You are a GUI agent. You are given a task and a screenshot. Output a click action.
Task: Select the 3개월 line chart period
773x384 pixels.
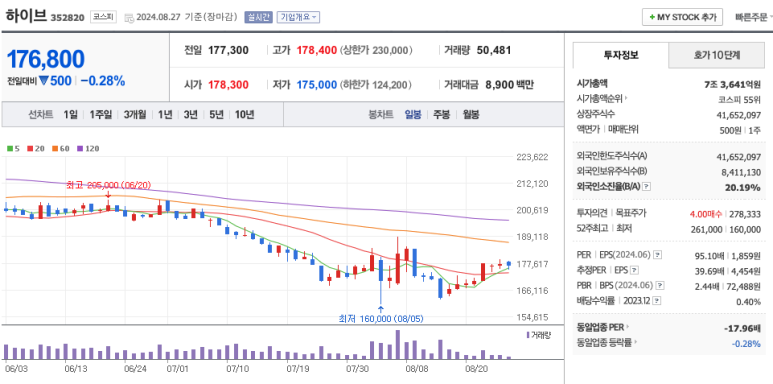point(135,115)
